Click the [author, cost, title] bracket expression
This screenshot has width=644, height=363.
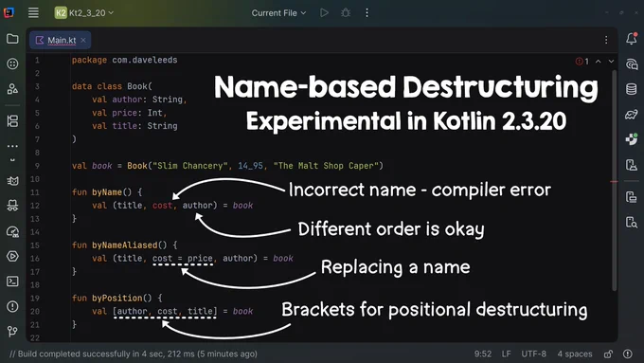pyautogui.click(x=165, y=311)
